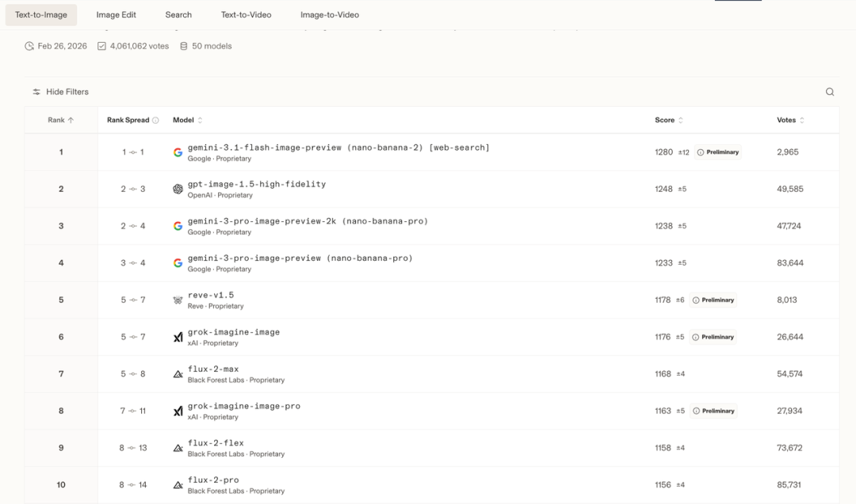Open the Text-to-Video tab
This screenshot has width=856, height=504.
[x=246, y=15]
